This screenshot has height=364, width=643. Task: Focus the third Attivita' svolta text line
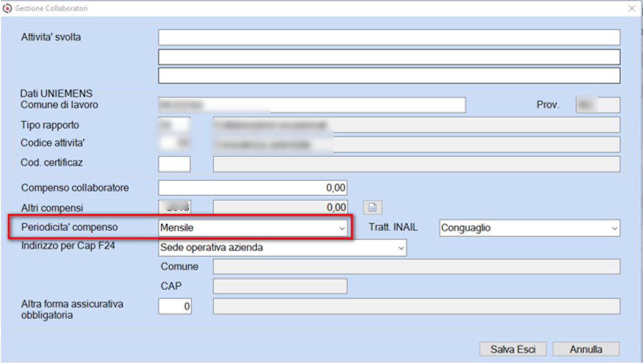pos(388,76)
